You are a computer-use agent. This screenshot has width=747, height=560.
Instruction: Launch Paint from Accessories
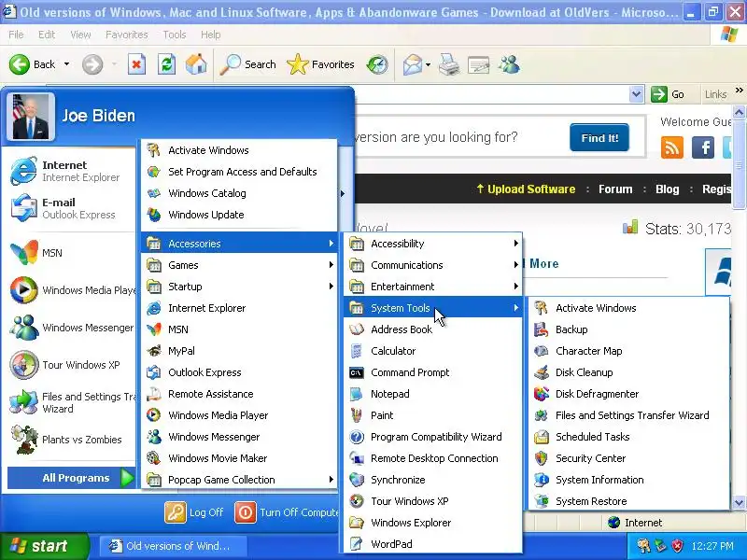pos(432,415)
